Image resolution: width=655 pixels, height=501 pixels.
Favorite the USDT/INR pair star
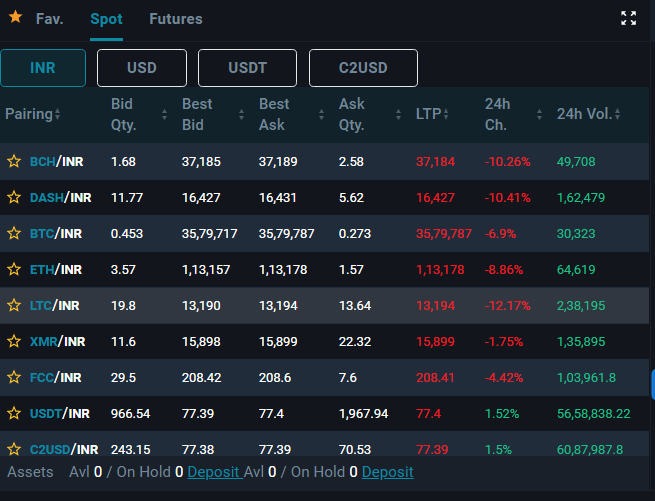pos(14,413)
